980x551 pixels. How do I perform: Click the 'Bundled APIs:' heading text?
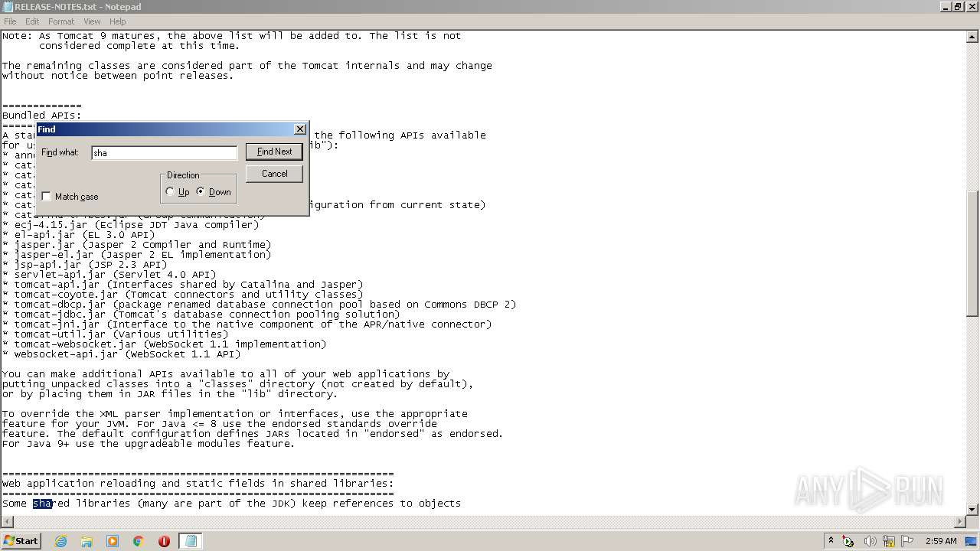(41, 116)
